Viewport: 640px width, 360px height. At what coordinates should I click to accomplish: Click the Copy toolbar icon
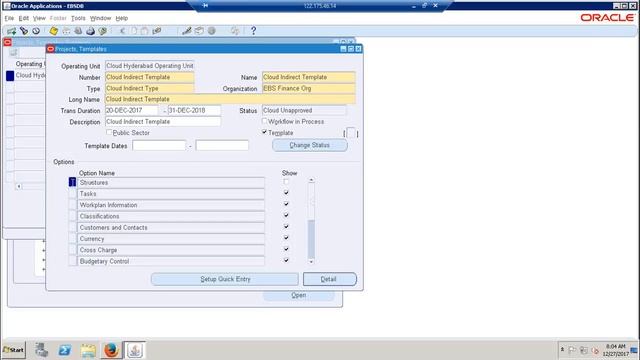pyautogui.click(x=134, y=31)
